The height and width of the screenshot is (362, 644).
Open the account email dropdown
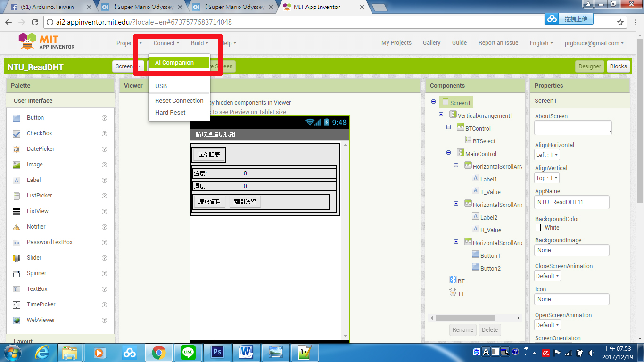594,43
